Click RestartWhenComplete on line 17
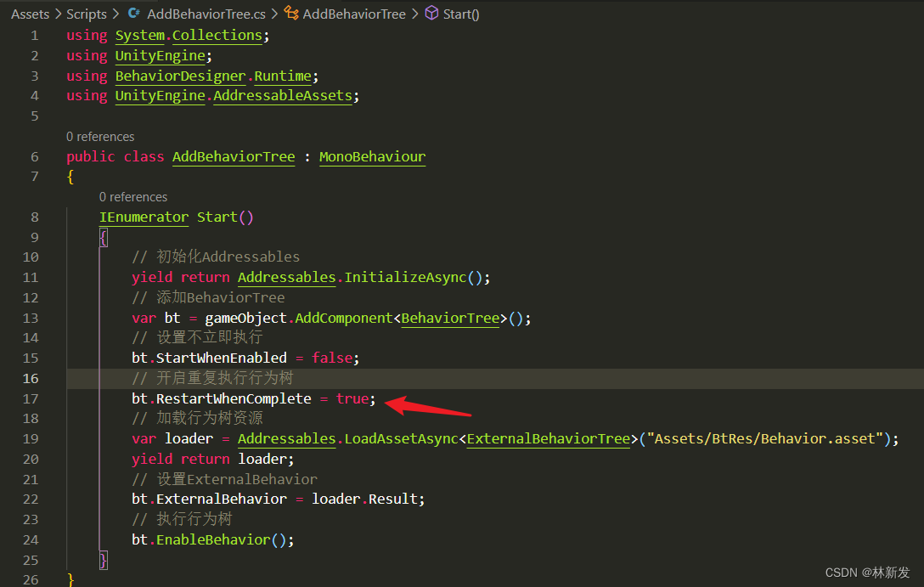 (x=234, y=399)
